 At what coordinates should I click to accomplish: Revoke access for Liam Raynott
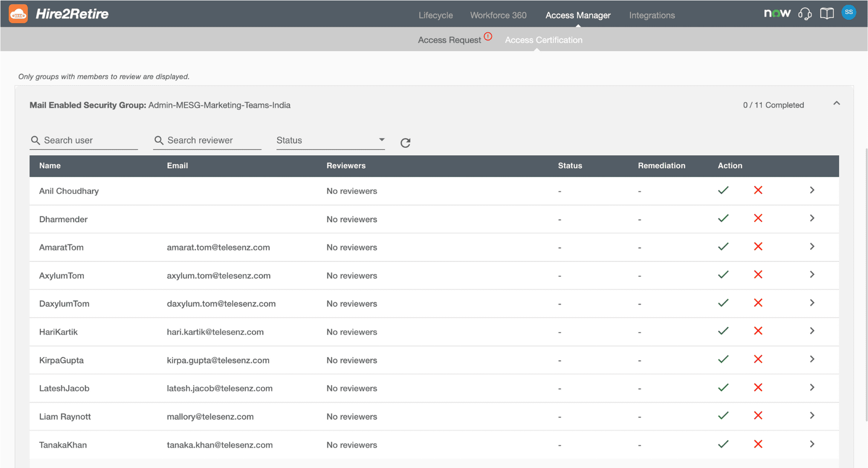point(758,415)
